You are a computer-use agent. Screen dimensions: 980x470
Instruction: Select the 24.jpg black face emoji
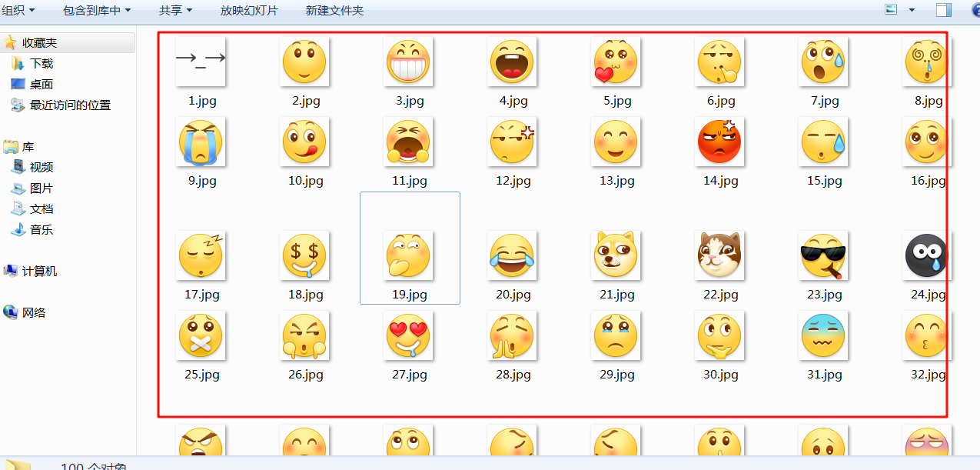tap(927, 255)
